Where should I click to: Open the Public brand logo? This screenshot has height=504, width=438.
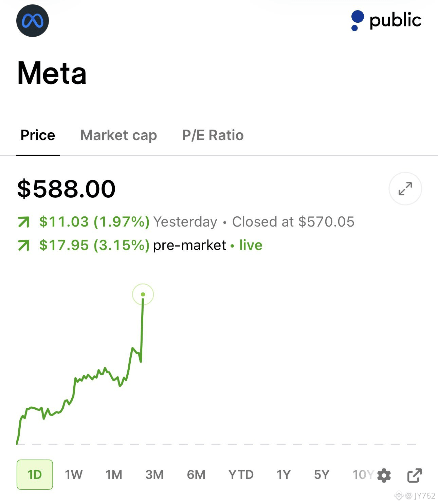[x=386, y=20]
